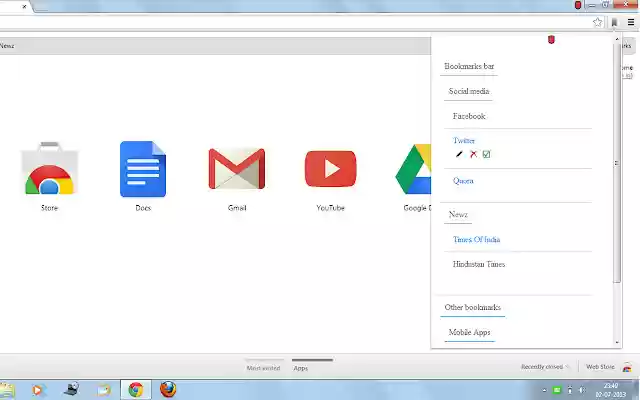
Task: Click the Web Store link in footer
Action: 600,367
